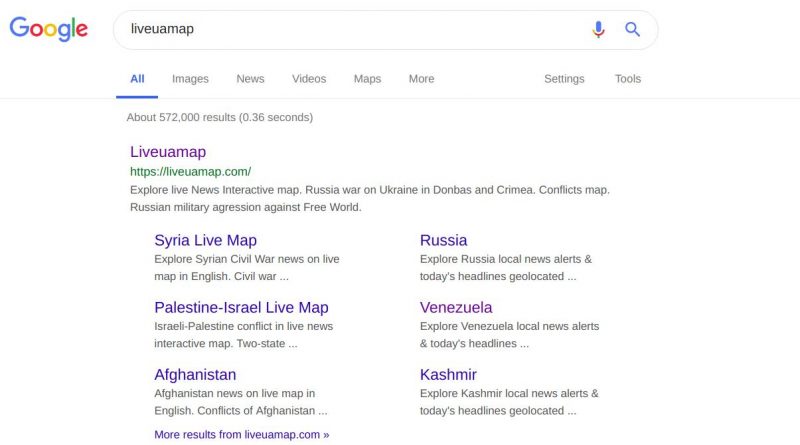This screenshot has height=445, width=800.
Task: Open the search Settings menu
Action: click(x=564, y=79)
